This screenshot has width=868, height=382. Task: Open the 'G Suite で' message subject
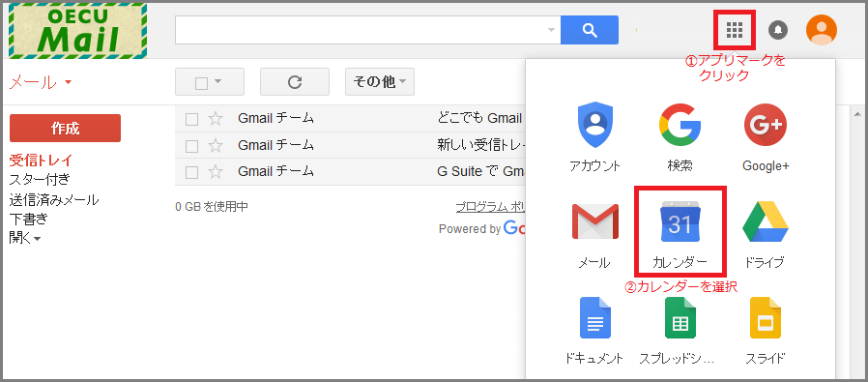(480, 172)
